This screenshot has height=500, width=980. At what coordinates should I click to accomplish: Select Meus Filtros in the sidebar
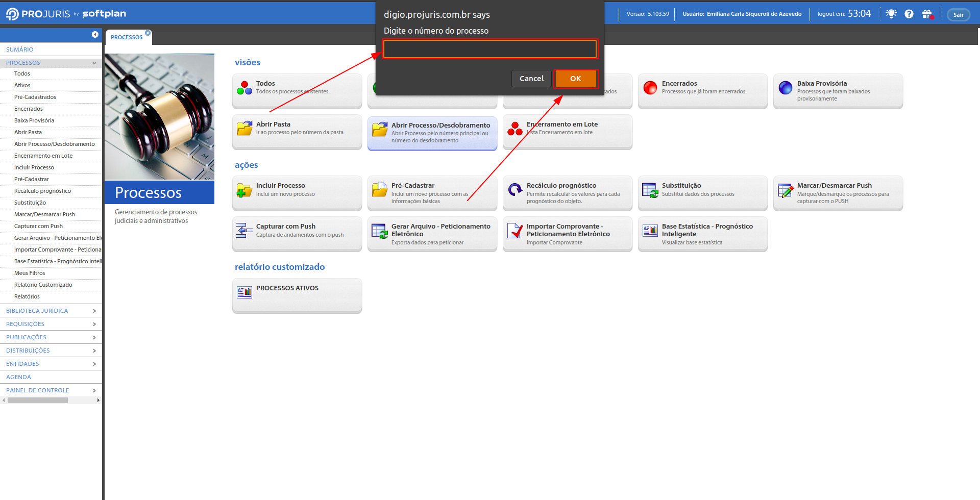coord(30,273)
